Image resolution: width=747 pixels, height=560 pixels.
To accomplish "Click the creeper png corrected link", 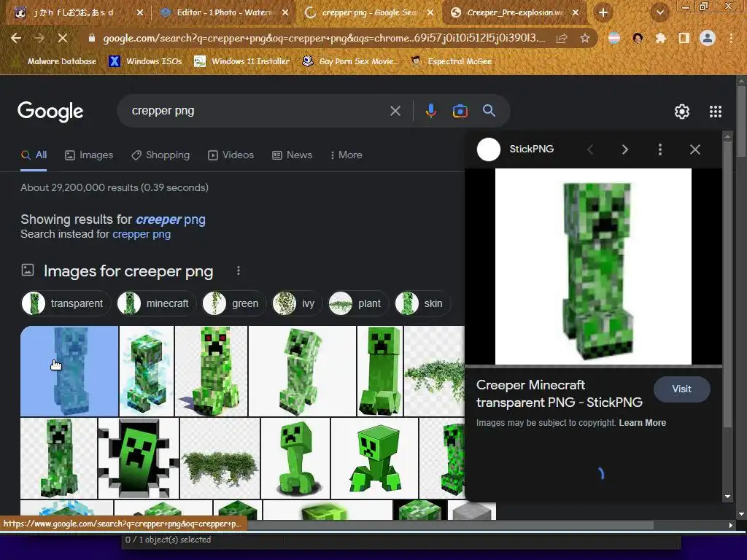I will click(171, 219).
